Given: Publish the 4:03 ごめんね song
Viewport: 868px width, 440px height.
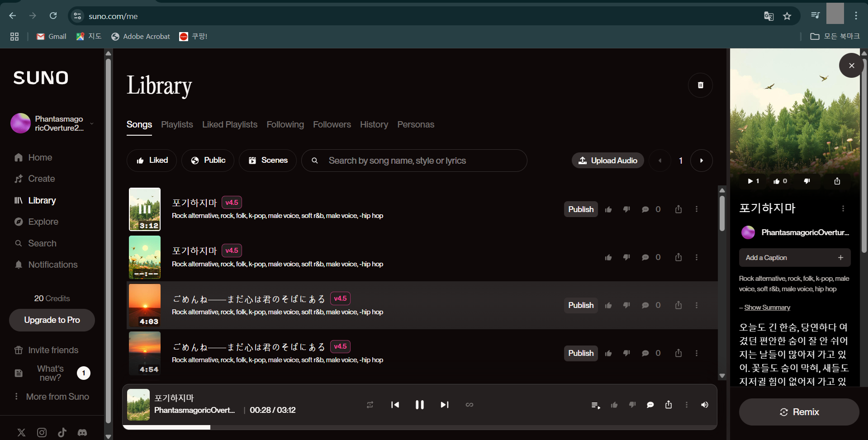Looking at the screenshot, I should [x=581, y=305].
